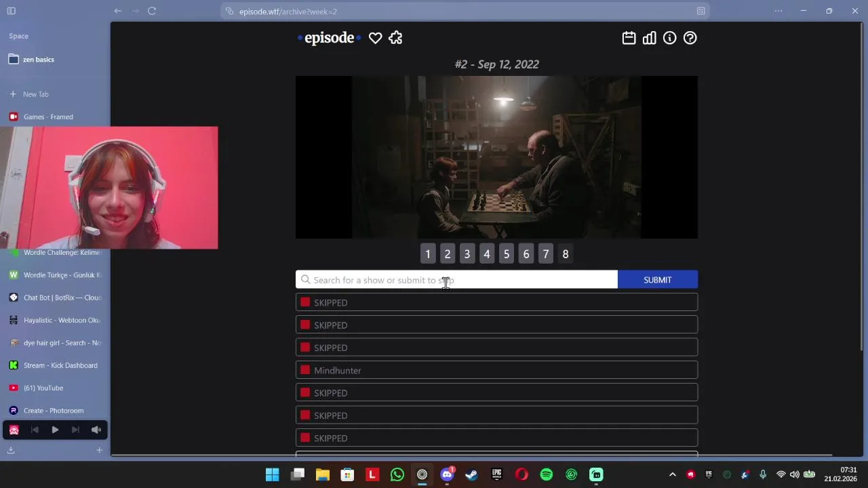Open Opera browser from the taskbar
This screenshot has height=488, width=868.
521,474
